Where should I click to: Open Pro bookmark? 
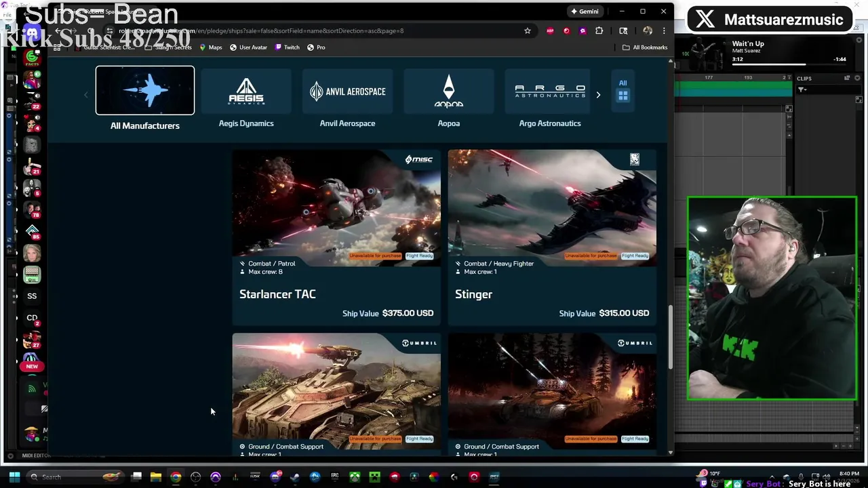[316, 47]
